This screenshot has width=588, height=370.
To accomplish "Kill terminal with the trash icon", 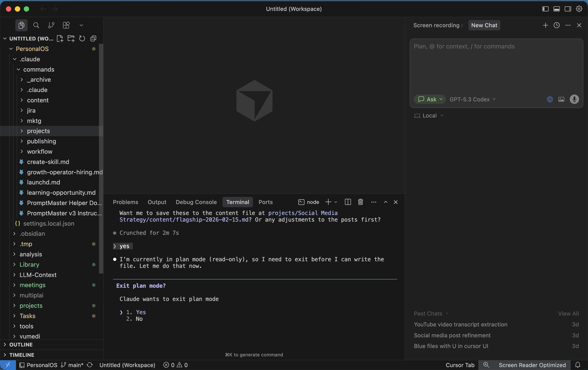I will [360, 202].
